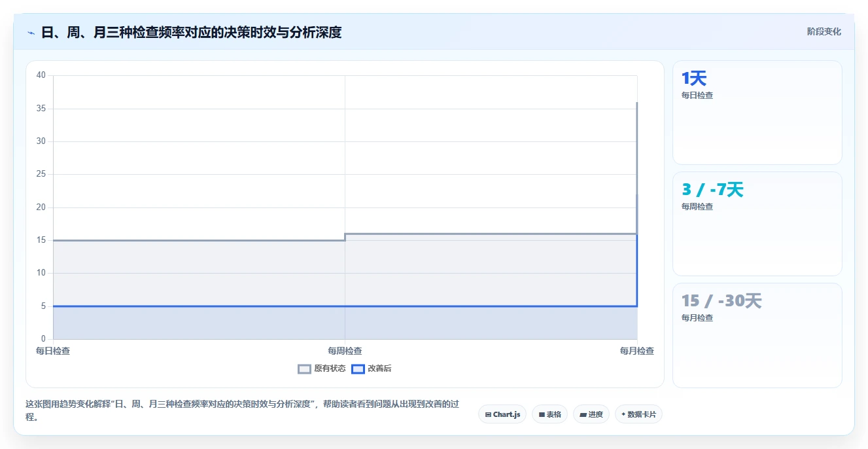
Task: Toggle the 原有状态 legend item
Action: click(x=322, y=368)
